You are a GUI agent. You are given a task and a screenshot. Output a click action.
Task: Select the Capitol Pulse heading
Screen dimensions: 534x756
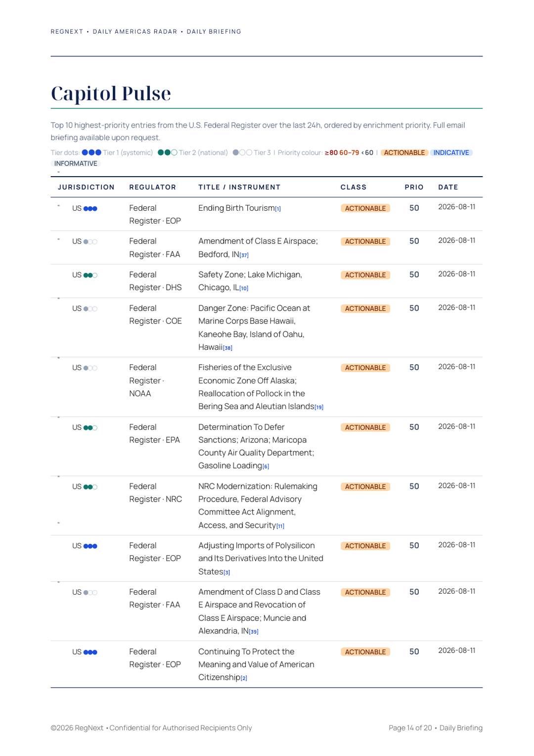[111, 94]
